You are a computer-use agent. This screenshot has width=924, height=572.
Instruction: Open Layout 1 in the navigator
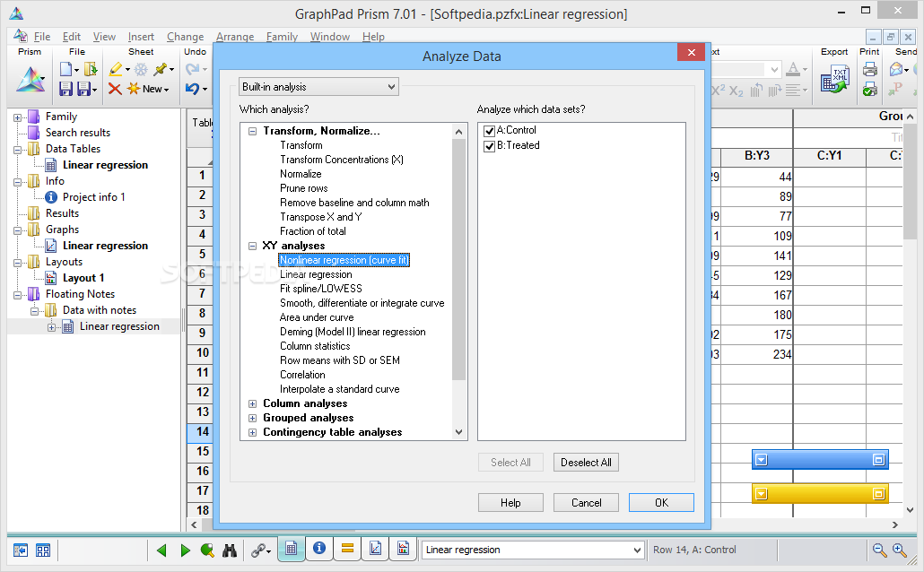83,278
